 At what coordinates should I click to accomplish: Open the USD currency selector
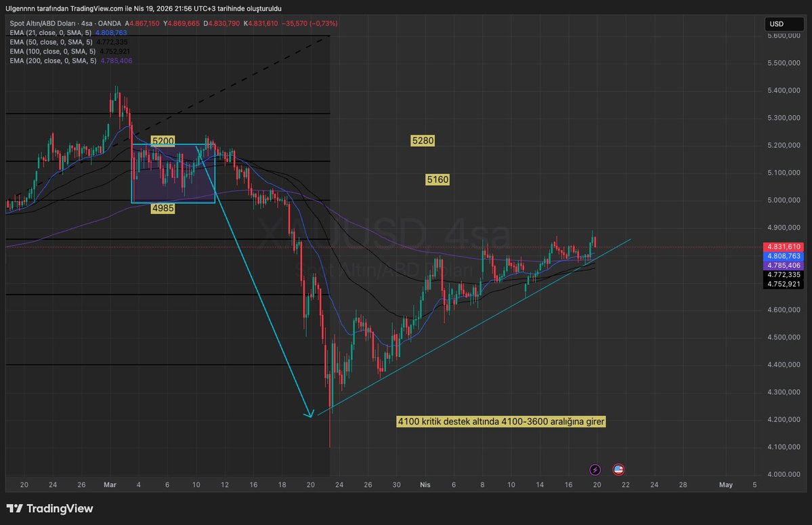click(x=784, y=24)
